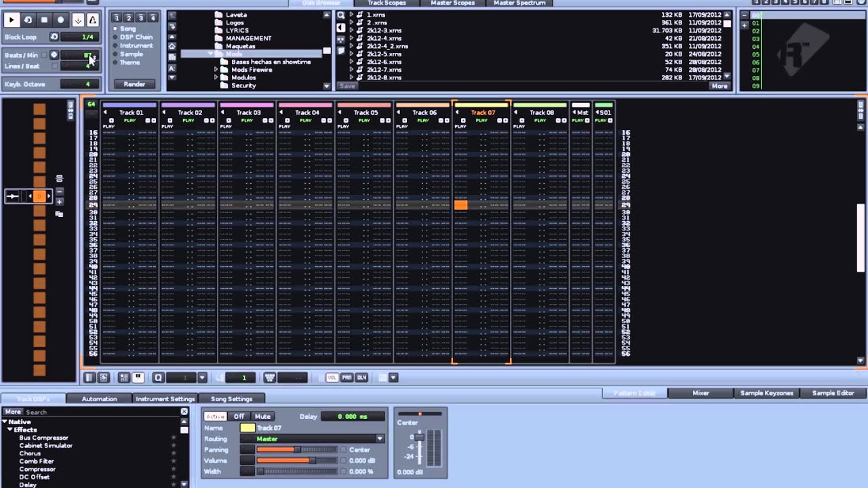This screenshot has height=488, width=868.
Task: Select disk browser preset 1 button
Action: [x=117, y=18]
